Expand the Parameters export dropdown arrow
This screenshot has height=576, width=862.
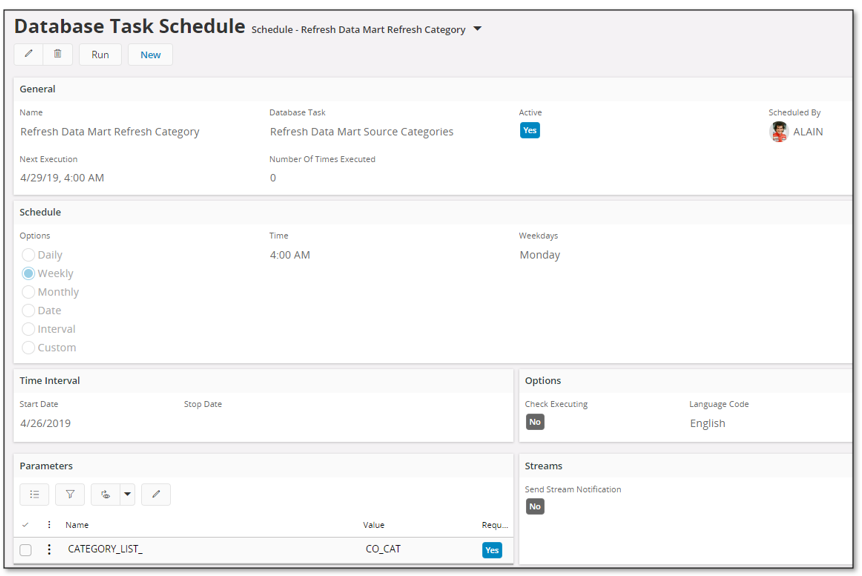pyautogui.click(x=128, y=495)
